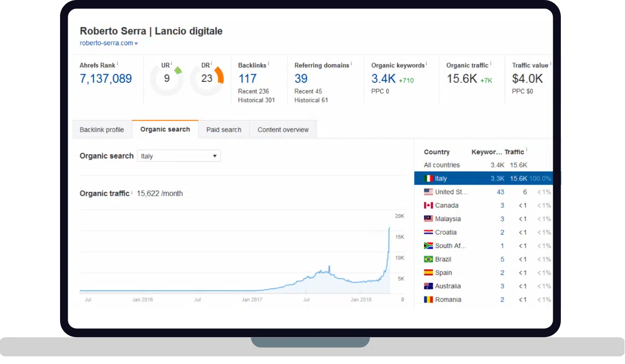Click the info icon beside Backlinks

tap(269, 64)
